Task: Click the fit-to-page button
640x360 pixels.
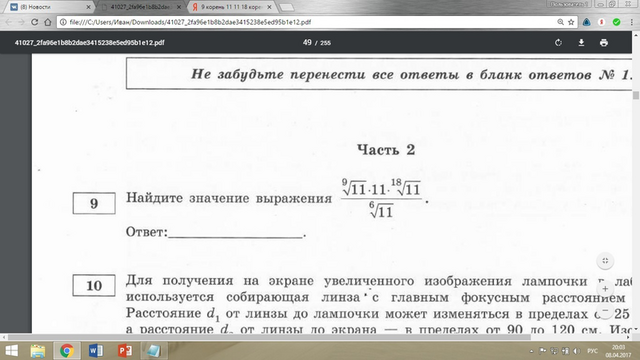Action: (605, 261)
